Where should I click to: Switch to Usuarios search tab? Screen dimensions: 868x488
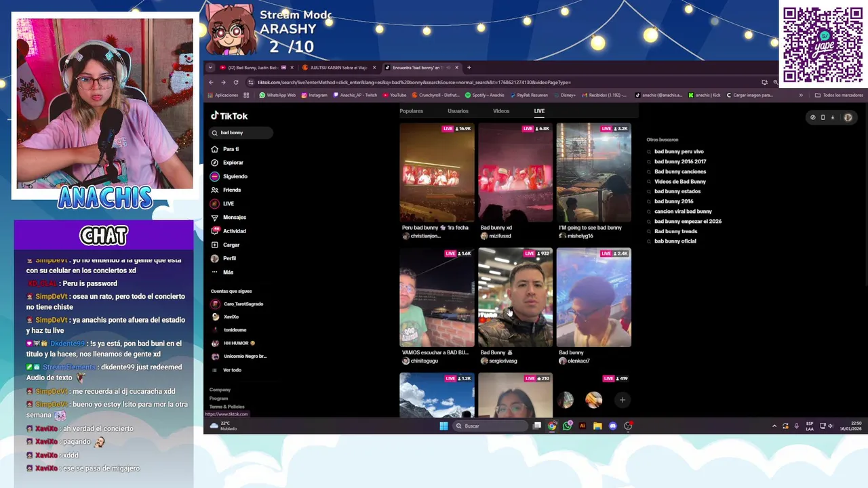coord(458,111)
